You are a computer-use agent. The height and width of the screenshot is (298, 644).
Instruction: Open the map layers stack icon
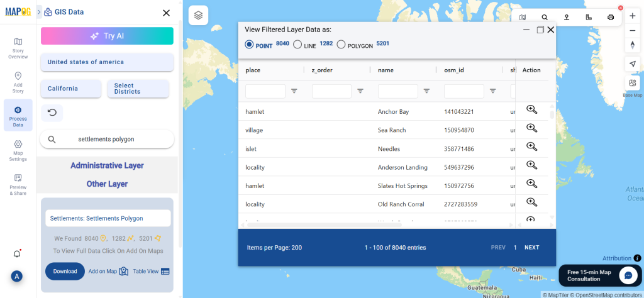point(198,16)
